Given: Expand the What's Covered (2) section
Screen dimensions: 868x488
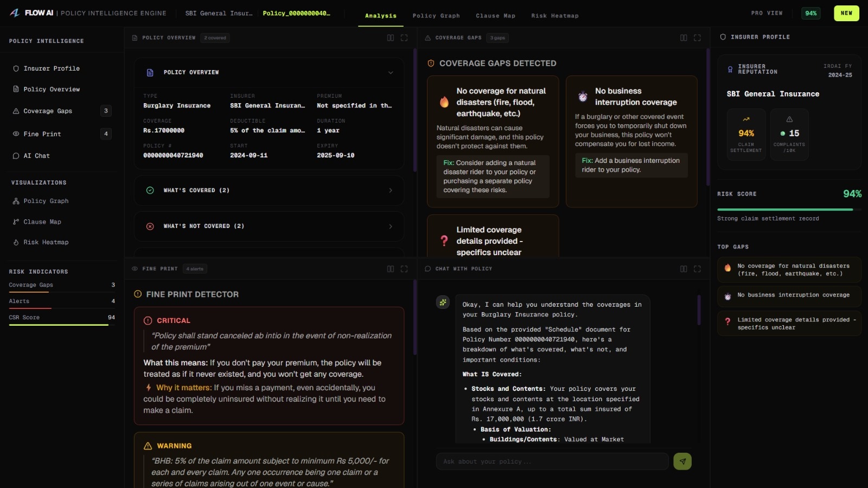Looking at the screenshot, I should pyautogui.click(x=269, y=191).
